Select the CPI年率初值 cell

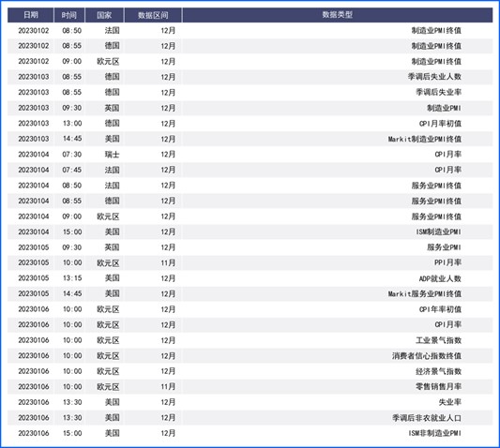click(x=440, y=309)
